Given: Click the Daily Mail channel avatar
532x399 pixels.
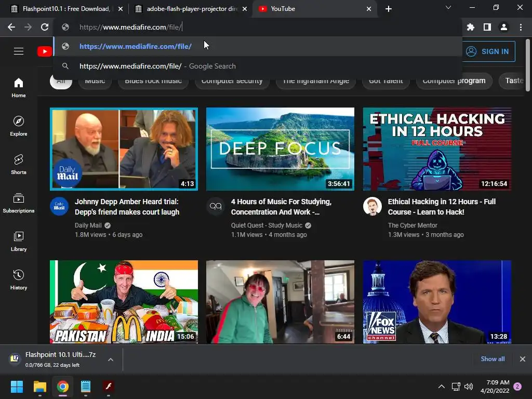Looking at the screenshot, I should point(59,206).
